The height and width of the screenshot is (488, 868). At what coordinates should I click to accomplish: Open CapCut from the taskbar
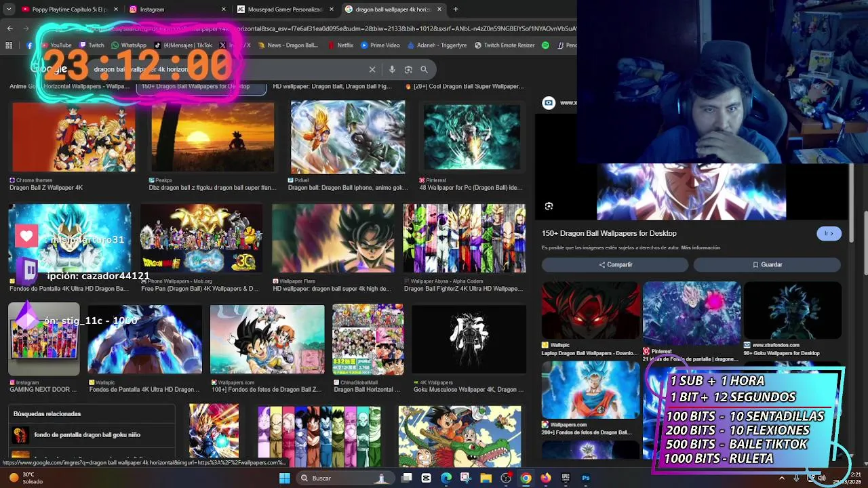click(x=426, y=479)
